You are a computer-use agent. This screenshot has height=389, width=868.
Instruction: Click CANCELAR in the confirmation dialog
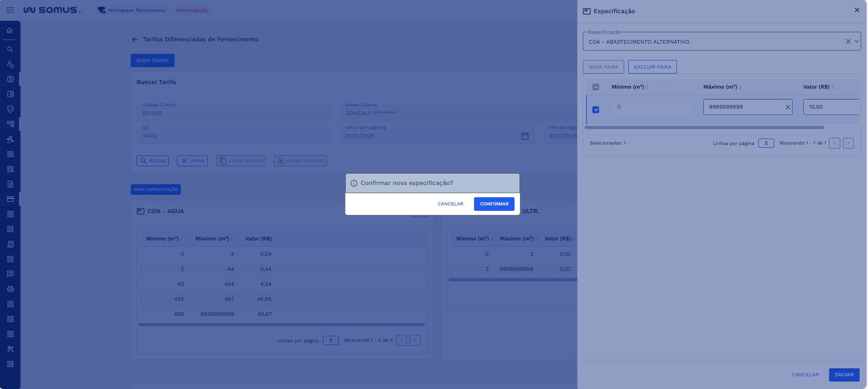[450, 204]
